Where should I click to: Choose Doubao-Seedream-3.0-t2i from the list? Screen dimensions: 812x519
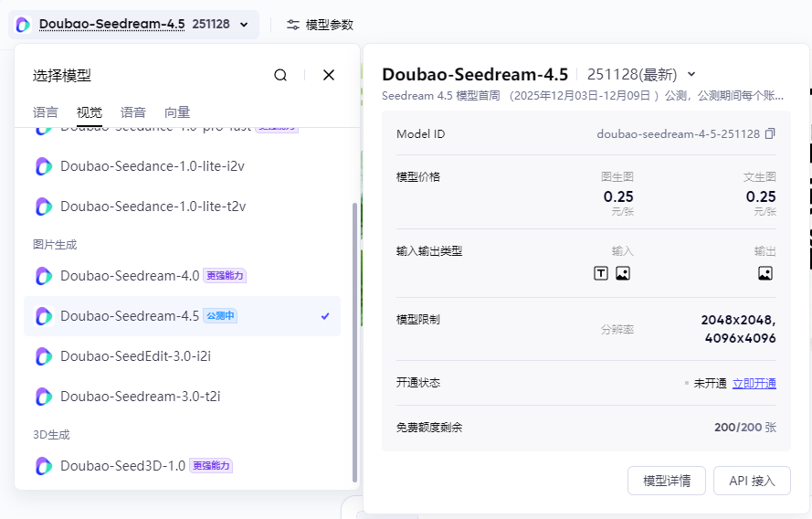pyautogui.click(x=140, y=397)
